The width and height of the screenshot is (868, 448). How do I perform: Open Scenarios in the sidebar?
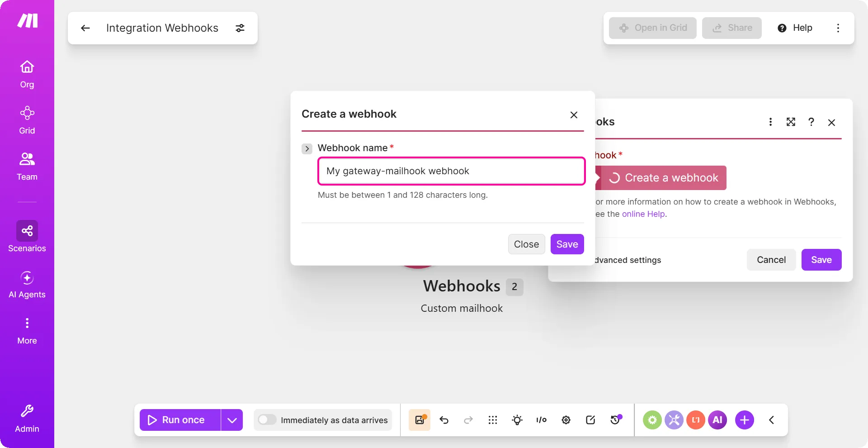[x=27, y=237]
